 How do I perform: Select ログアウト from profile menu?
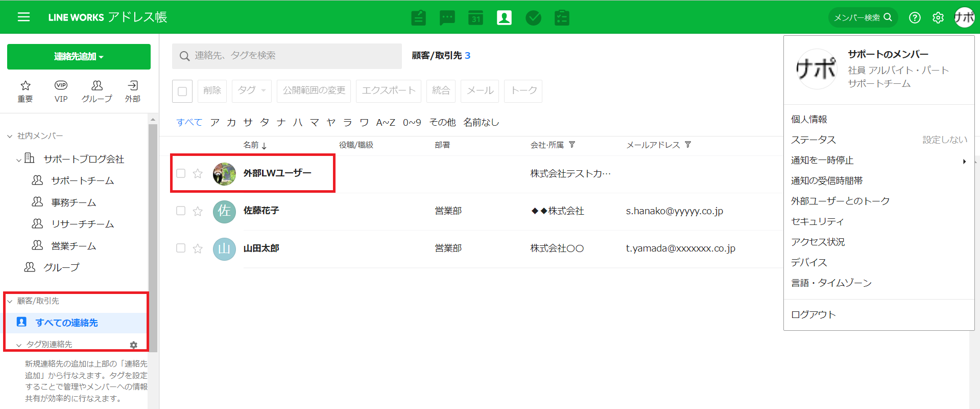pos(814,314)
